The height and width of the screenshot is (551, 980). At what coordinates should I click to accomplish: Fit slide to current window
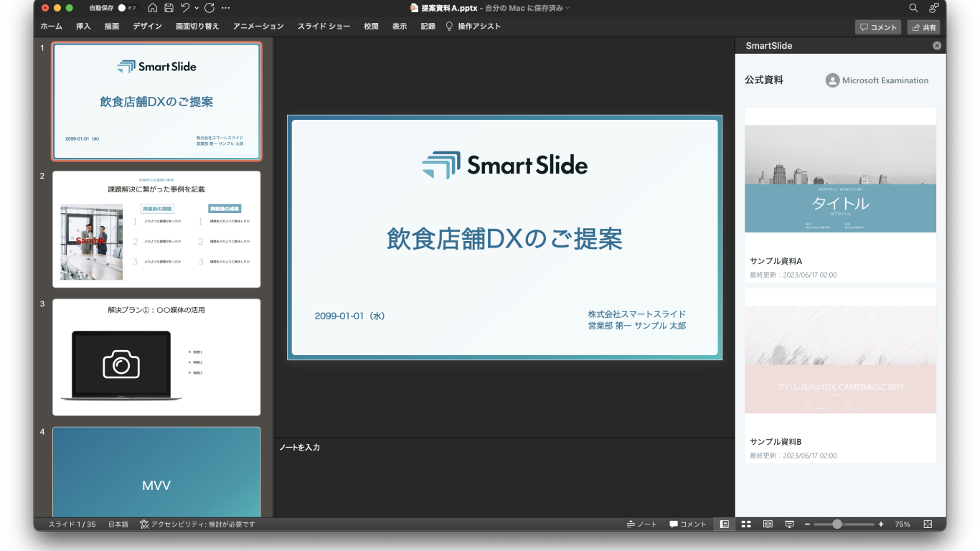coord(928,524)
